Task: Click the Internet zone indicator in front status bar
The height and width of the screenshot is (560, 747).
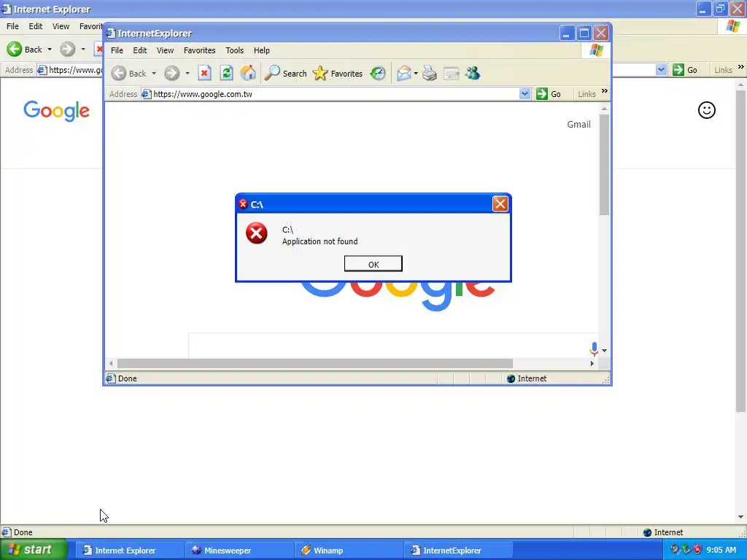Action: (x=527, y=378)
